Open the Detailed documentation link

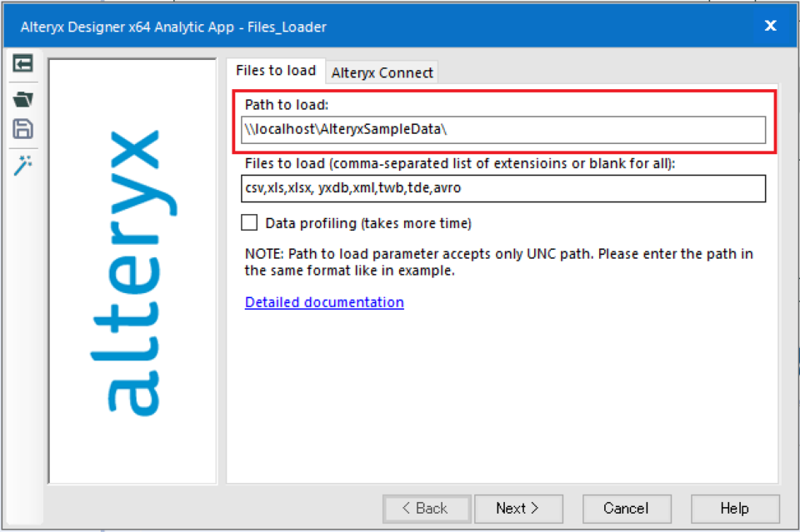tap(324, 302)
